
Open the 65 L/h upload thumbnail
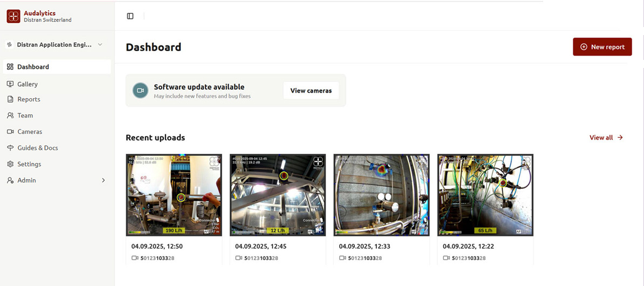(x=485, y=195)
